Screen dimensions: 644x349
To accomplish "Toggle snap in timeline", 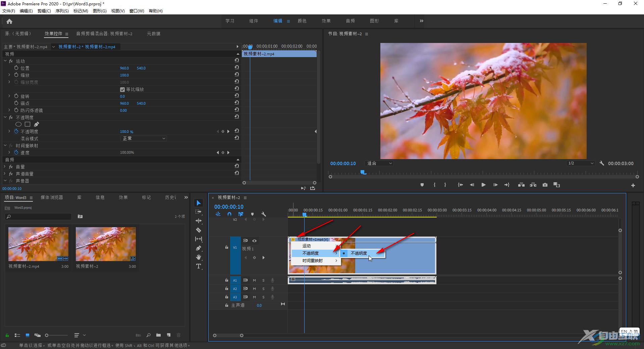I will point(229,214).
